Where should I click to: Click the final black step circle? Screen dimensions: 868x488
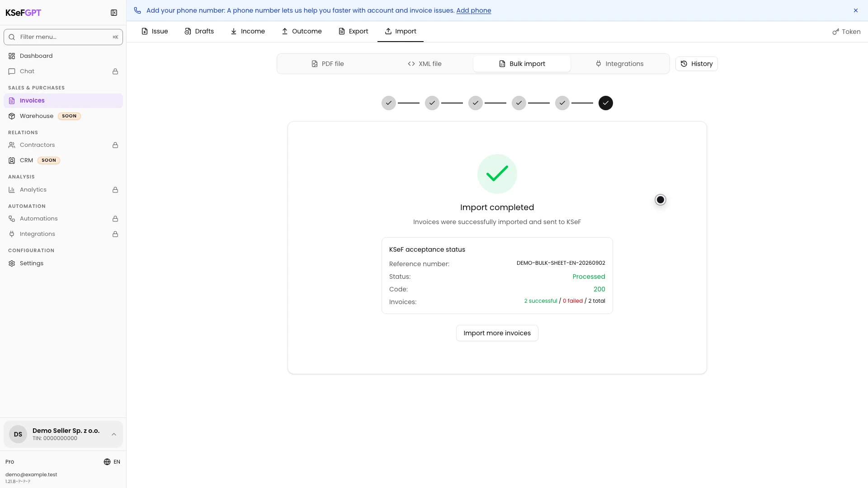[x=606, y=103]
